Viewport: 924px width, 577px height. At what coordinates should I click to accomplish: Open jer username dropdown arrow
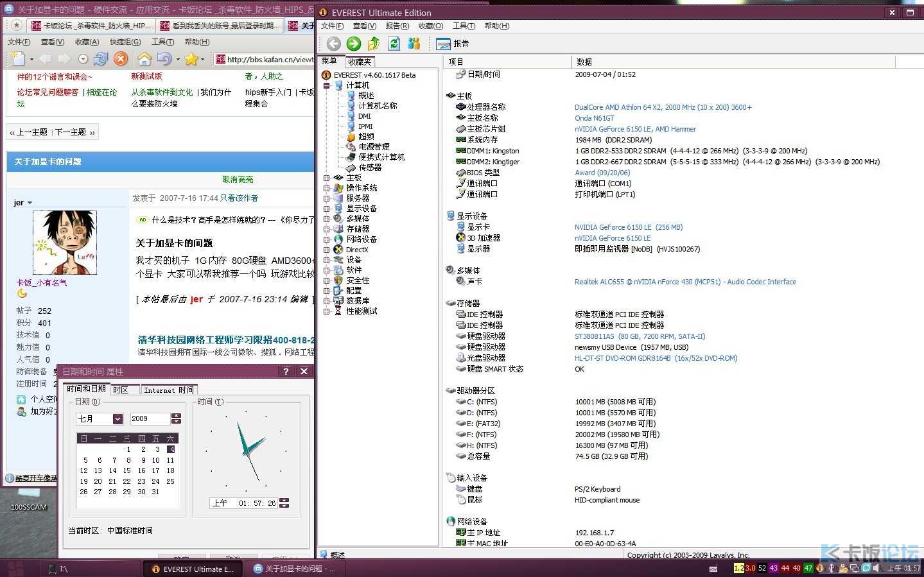point(30,203)
